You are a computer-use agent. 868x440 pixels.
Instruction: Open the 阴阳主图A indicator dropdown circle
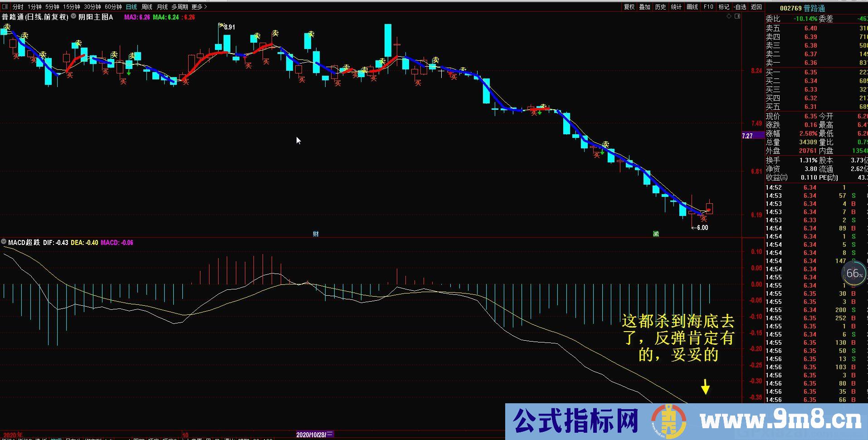(74, 16)
